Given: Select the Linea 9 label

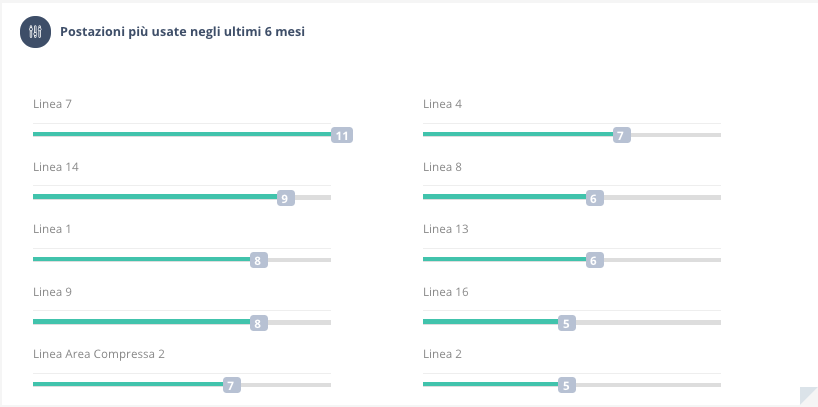Looking at the screenshot, I should [x=52, y=292].
